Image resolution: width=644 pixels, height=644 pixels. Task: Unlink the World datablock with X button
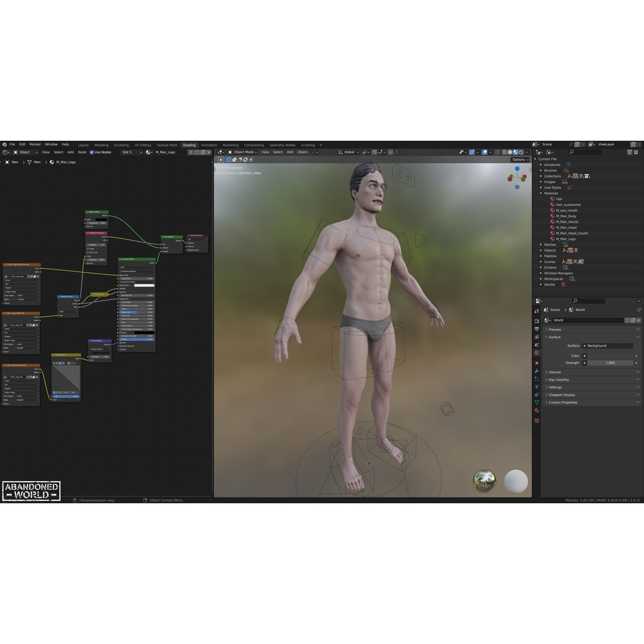pos(639,320)
